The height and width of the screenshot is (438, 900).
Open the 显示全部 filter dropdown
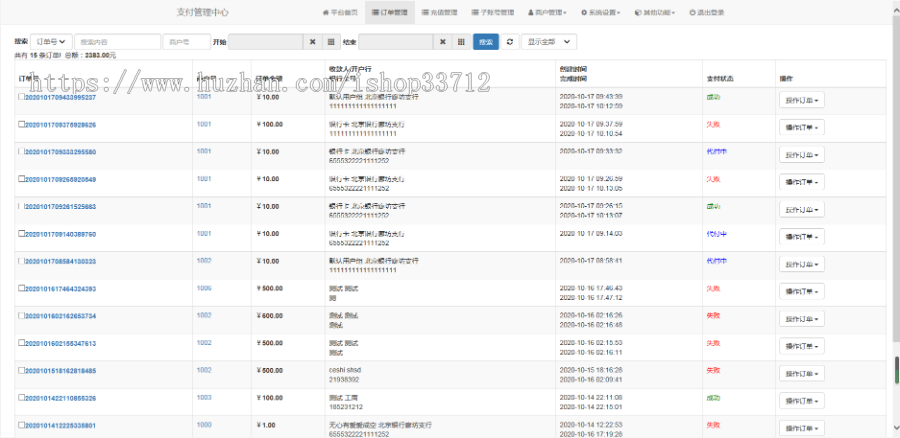tap(549, 42)
